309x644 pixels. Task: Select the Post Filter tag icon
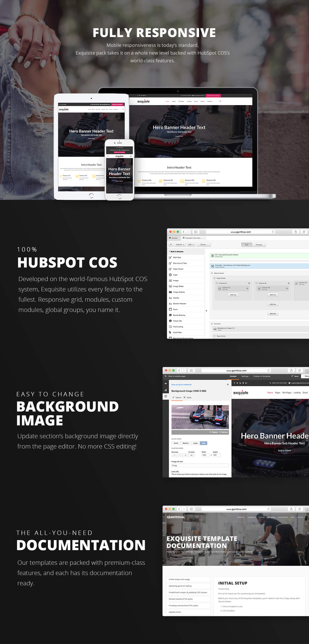[x=170, y=333]
